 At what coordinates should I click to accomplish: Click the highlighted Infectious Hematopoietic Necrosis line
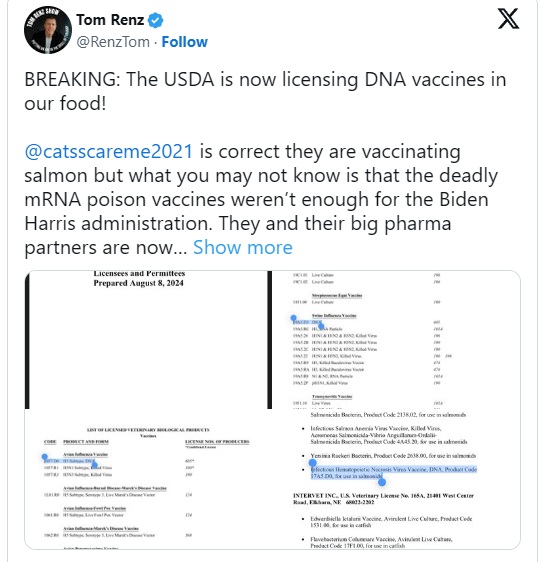point(393,473)
